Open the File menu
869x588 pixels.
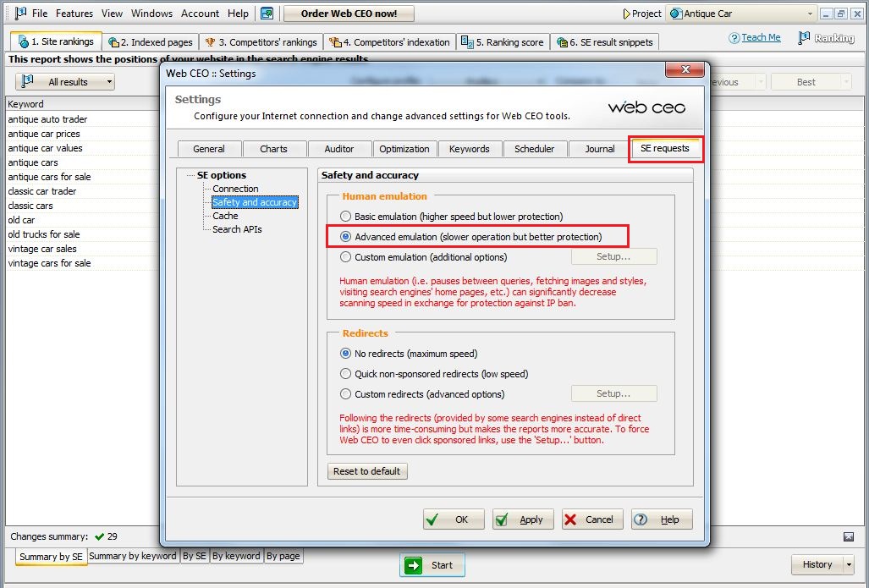pyautogui.click(x=40, y=14)
